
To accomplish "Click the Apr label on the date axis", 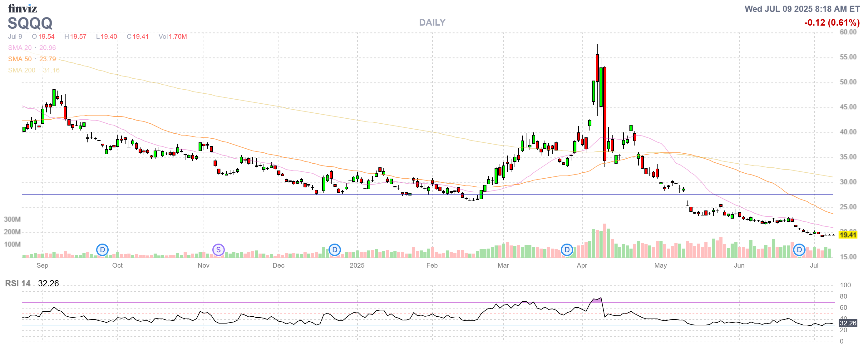I will [x=582, y=265].
